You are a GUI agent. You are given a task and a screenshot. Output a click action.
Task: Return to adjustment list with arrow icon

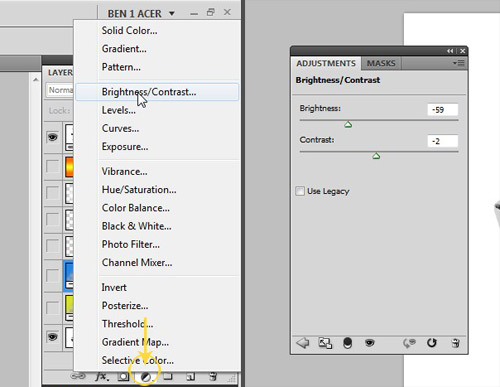[x=303, y=343]
